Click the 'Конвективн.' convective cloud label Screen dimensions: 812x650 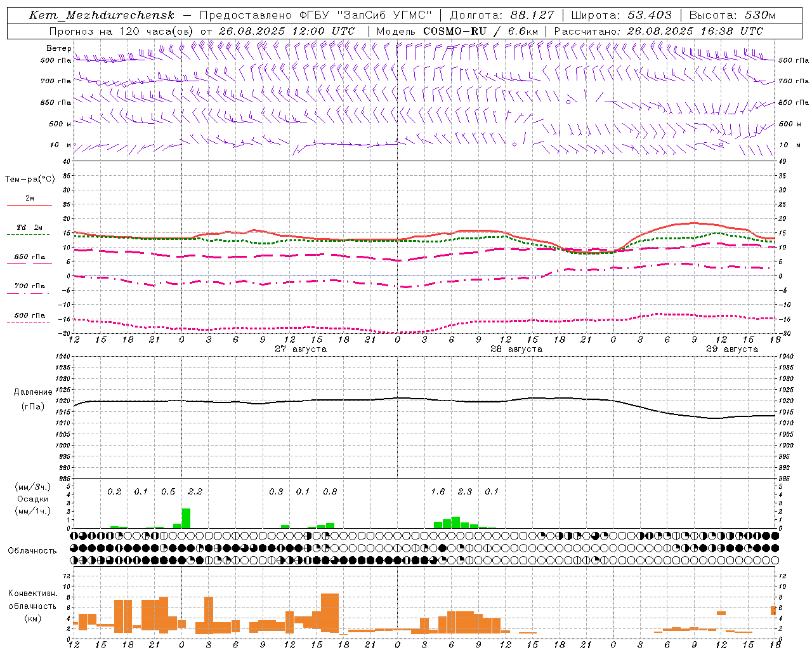(32, 594)
